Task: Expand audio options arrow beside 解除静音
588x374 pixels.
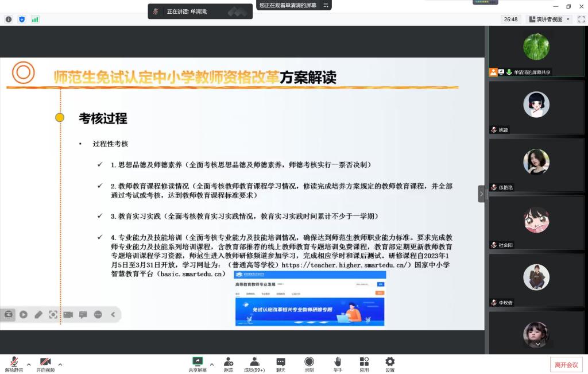Action: pyautogui.click(x=29, y=364)
